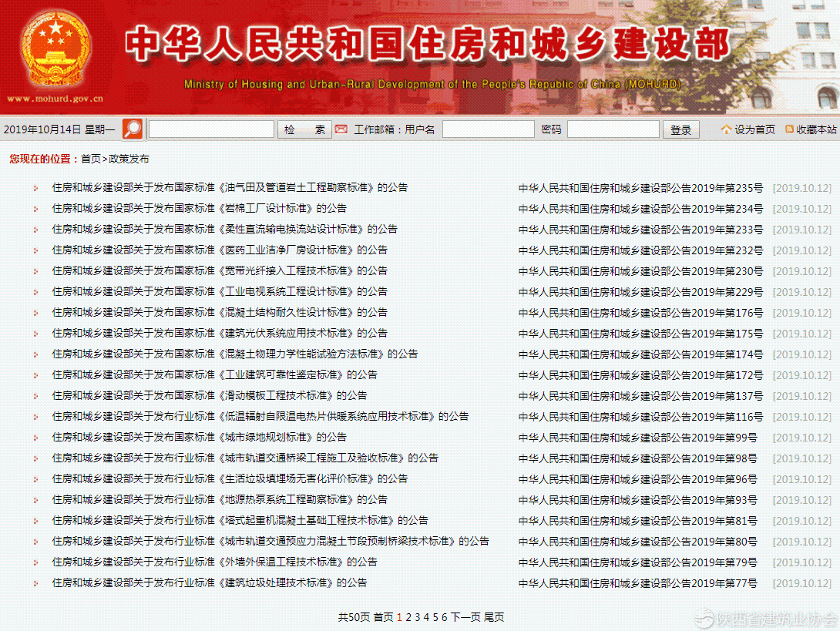Open the 工业建筑可靠性鉴定标准 announcement
This screenshot has width=840, height=631.
[x=214, y=375]
